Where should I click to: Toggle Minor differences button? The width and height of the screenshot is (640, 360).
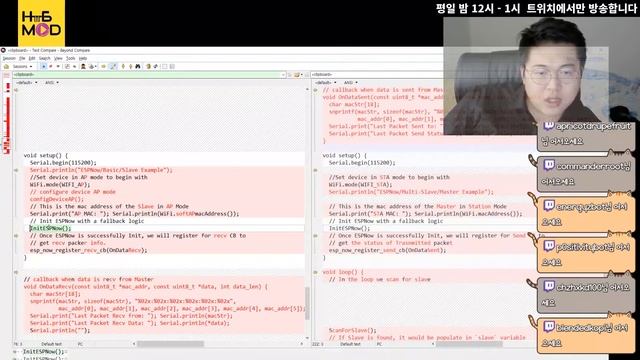74,66
